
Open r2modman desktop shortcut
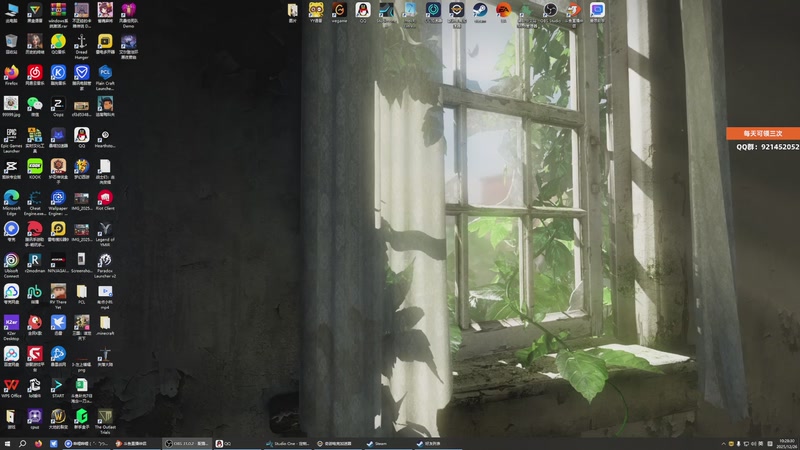(35, 263)
